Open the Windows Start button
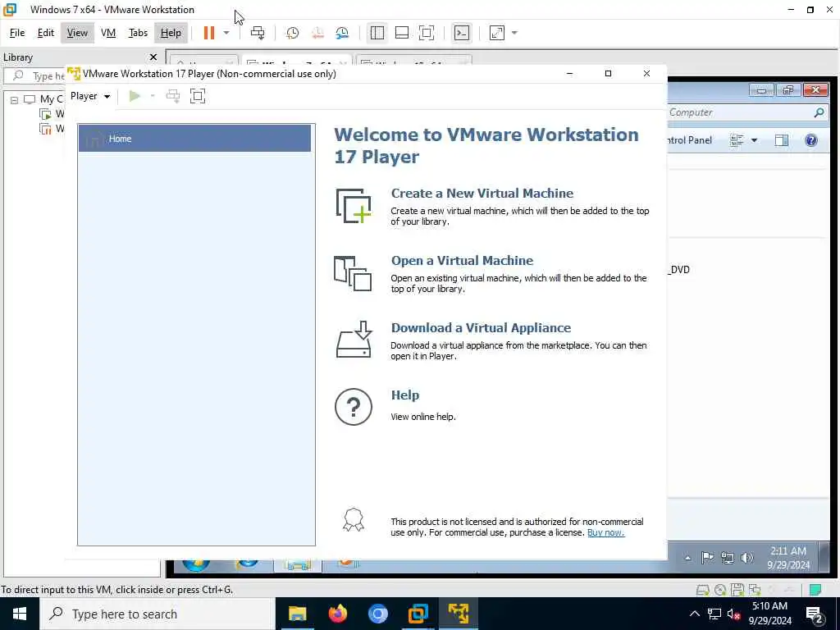840x630 pixels. [x=20, y=614]
